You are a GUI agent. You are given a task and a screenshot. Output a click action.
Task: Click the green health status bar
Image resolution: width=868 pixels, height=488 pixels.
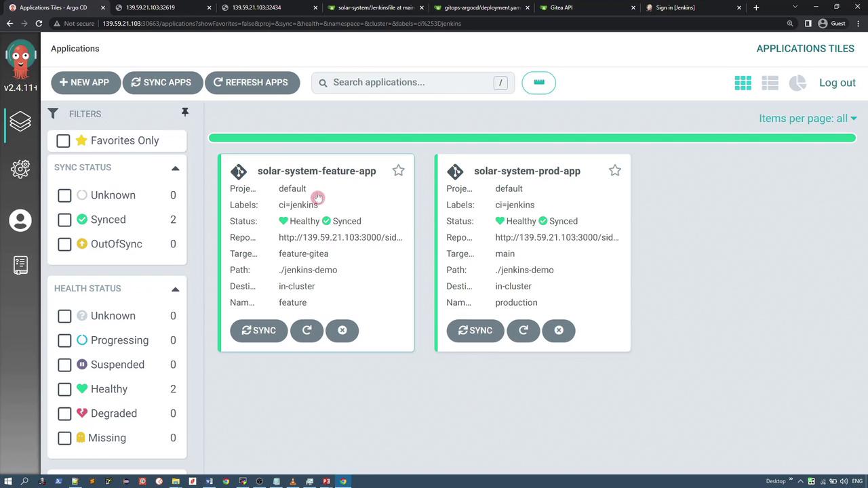tap(532, 138)
